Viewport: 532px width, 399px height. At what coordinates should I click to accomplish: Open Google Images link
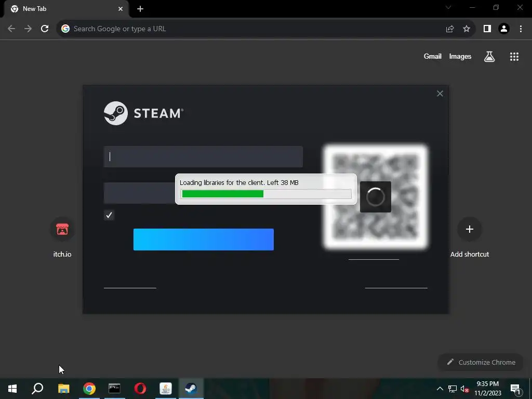tap(460, 57)
